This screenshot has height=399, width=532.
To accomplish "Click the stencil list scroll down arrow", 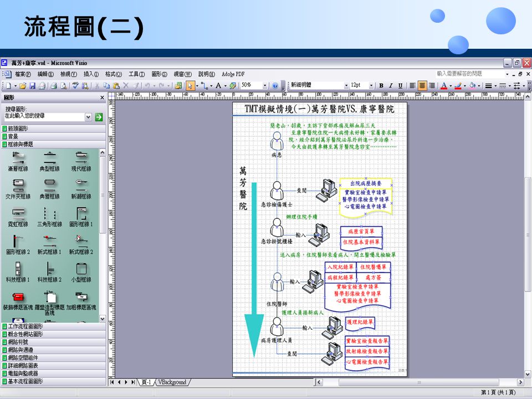I will pos(103,319).
